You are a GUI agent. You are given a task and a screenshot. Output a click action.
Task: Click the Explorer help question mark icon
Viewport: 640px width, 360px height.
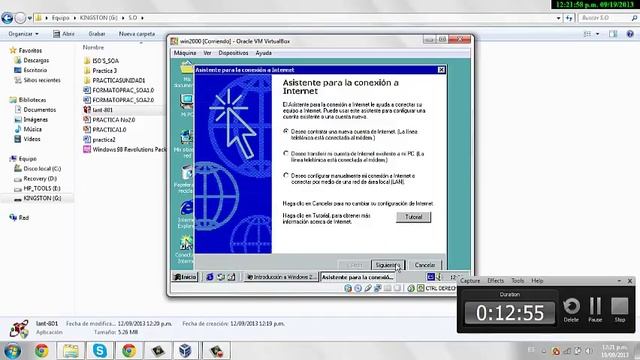click(630, 34)
